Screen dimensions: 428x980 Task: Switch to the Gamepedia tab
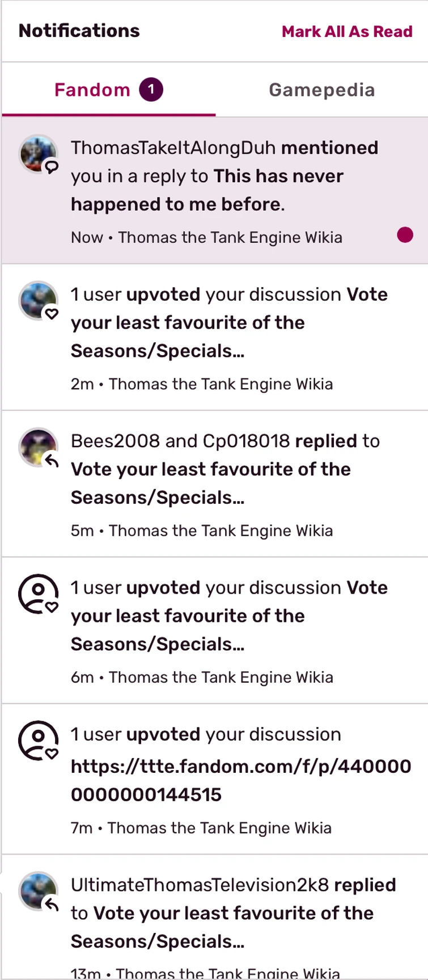point(321,90)
